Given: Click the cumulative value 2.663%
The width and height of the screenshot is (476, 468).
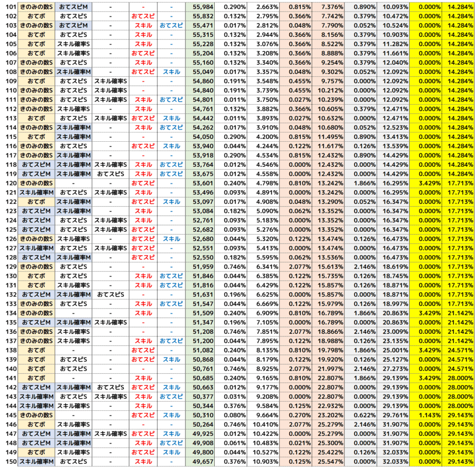Looking at the screenshot, I should pyautogui.click(x=263, y=7).
